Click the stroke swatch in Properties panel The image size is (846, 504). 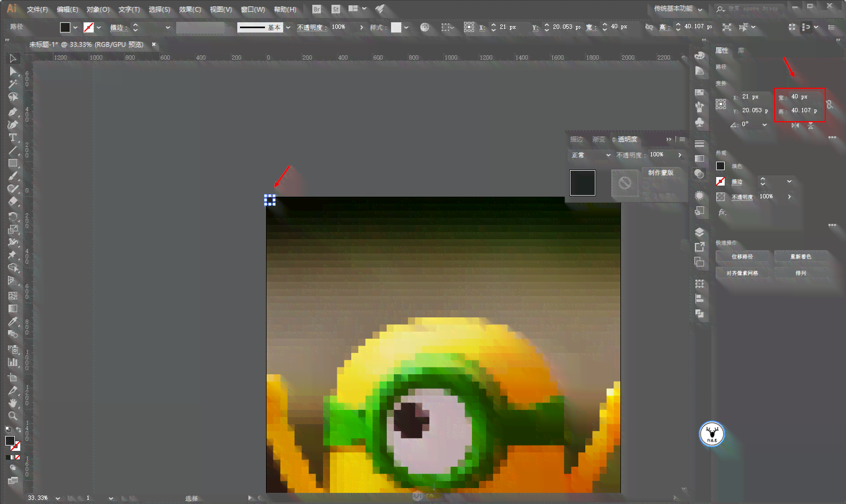click(720, 182)
